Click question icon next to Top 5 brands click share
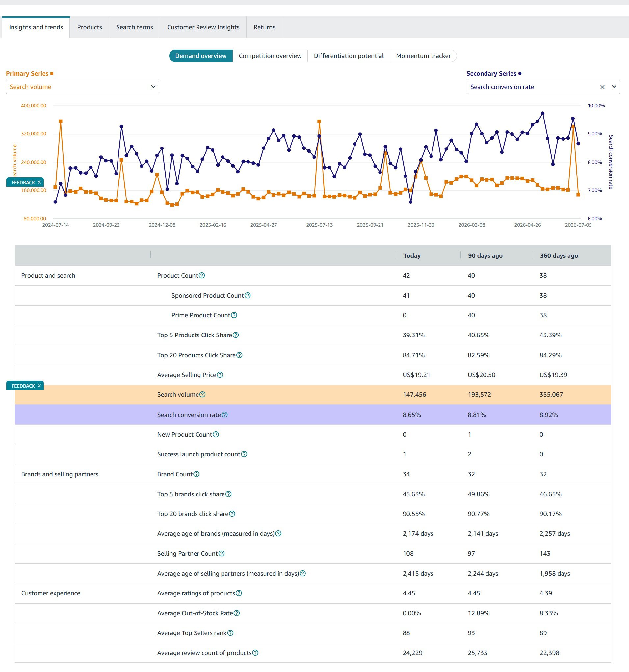Image resolution: width=629 pixels, height=672 pixels. [x=228, y=494]
